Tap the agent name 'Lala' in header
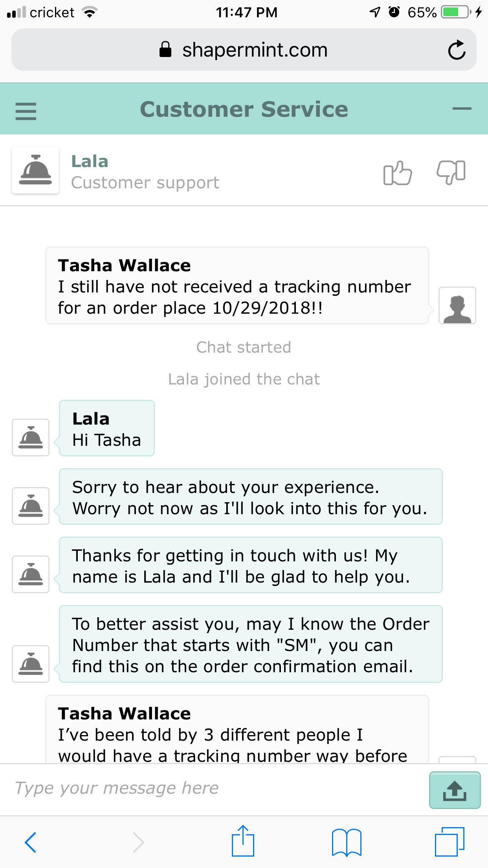This screenshot has height=868, width=488. tap(90, 161)
